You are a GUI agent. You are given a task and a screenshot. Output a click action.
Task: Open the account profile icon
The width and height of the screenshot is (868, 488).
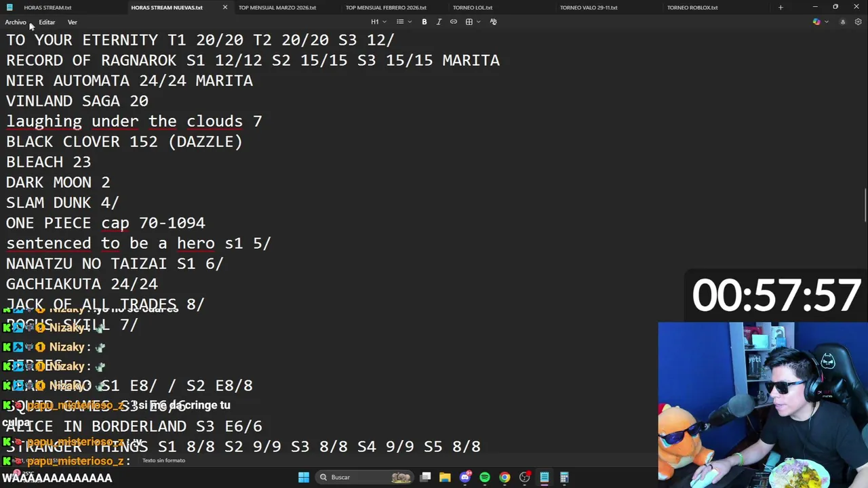[843, 22]
